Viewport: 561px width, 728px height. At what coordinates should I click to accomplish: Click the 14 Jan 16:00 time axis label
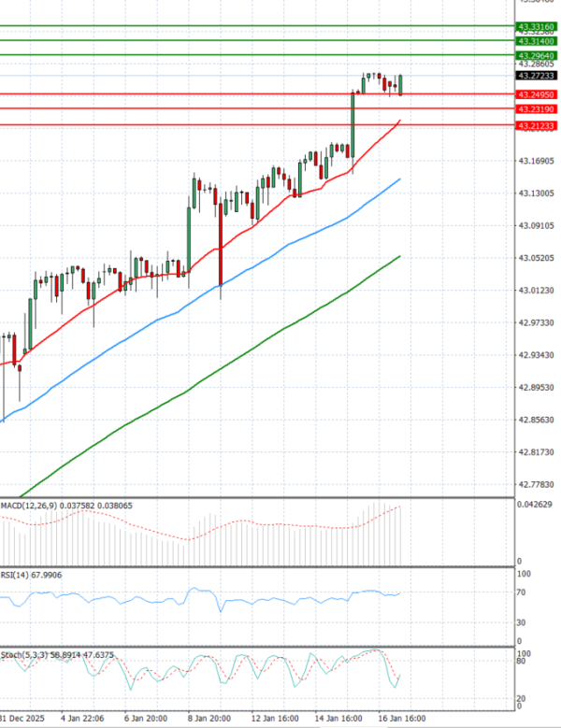[x=338, y=720]
